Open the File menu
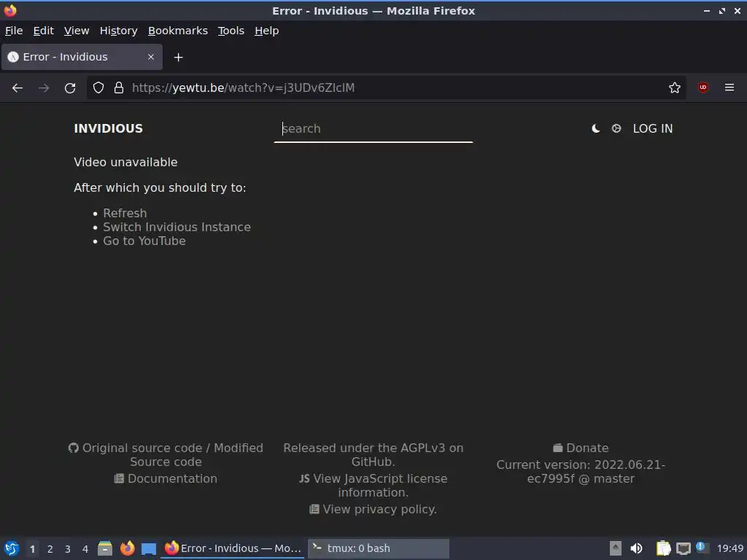 (x=14, y=31)
